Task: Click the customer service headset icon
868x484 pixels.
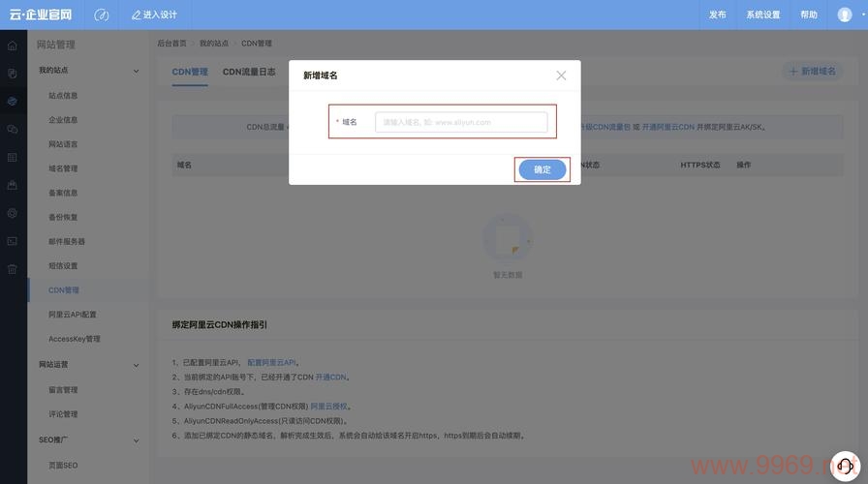Action: point(846,467)
